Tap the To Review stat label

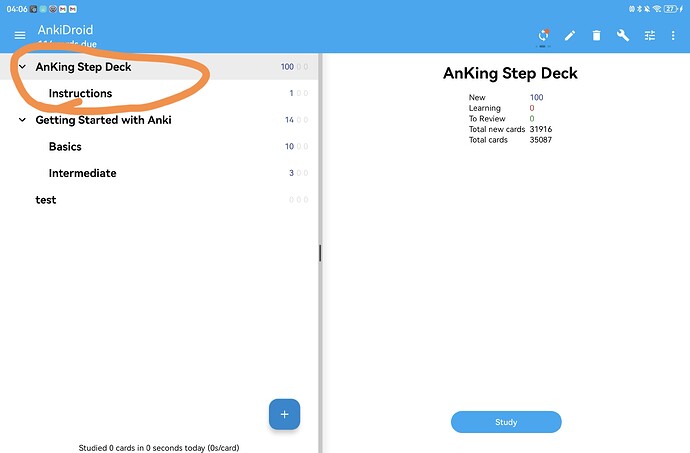click(487, 119)
